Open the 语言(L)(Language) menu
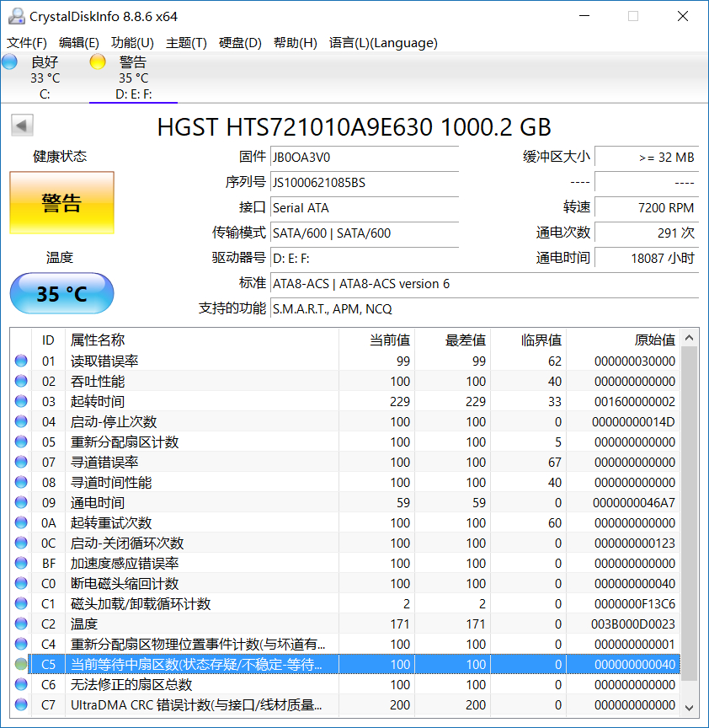This screenshot has width=709, height=728. (383, 43)
